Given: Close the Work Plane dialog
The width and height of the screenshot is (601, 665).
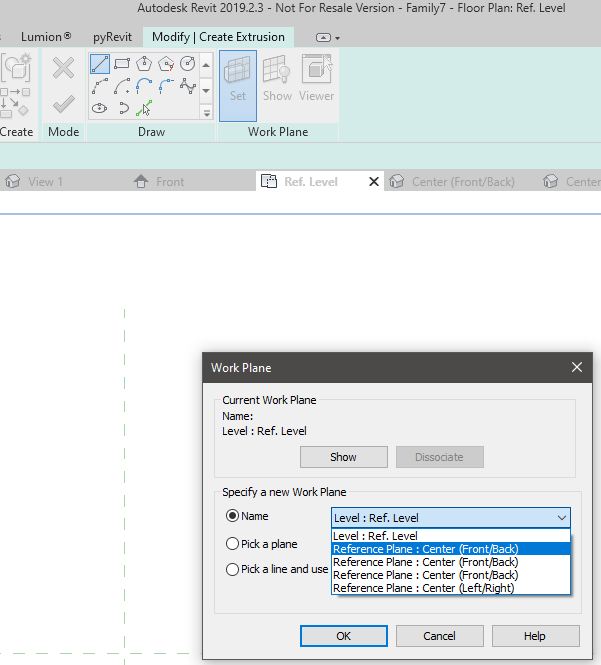Looking at the screenshot, I should point(577,367).
